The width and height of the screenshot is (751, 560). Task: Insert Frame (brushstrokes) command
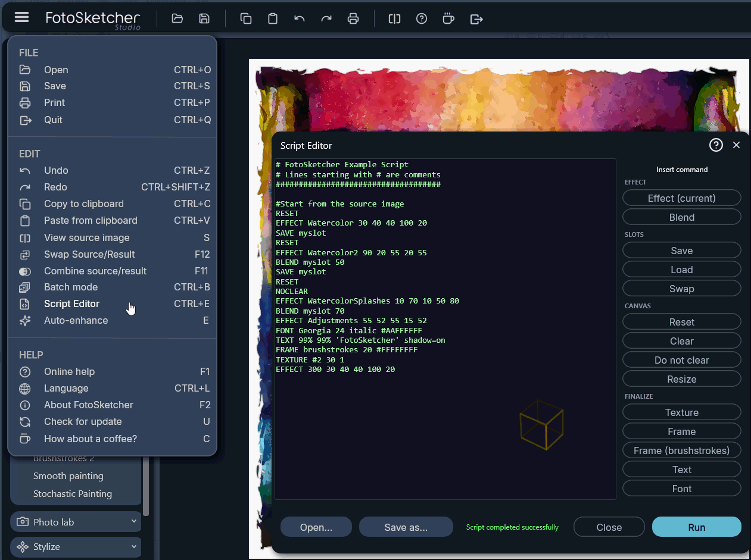pyautogui.click(x=681, y=450)
